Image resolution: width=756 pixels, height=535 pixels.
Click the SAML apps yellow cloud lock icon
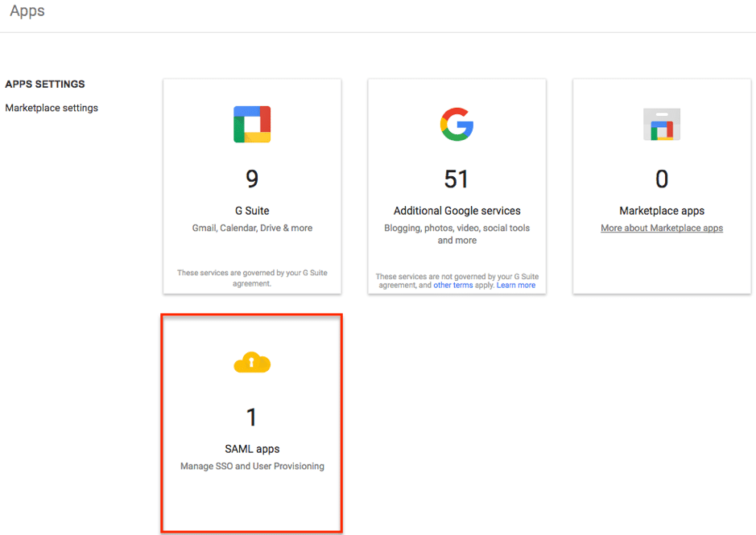(x=252, y=363)
